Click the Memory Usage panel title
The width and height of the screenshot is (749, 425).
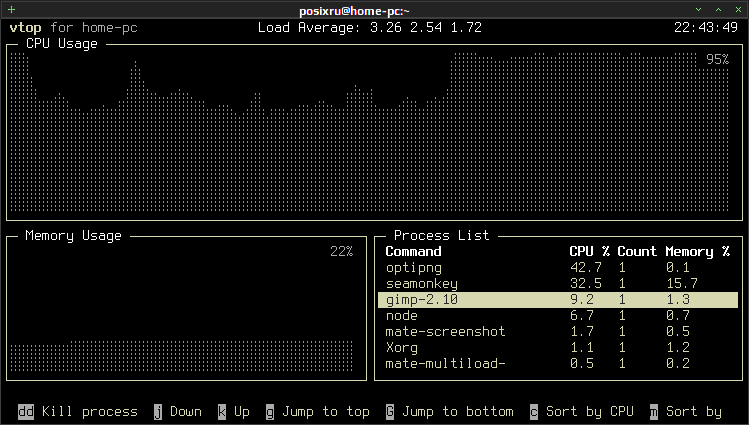click(73, 235)
